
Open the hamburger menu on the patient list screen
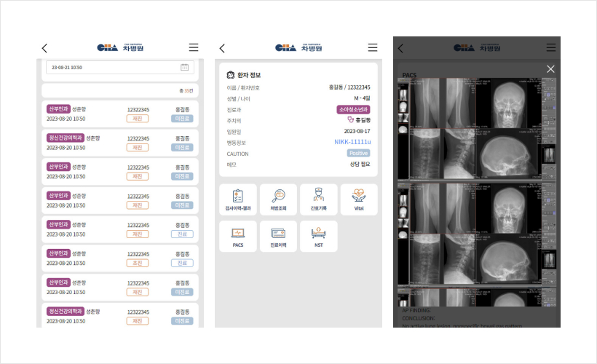(x=194, y=47)
